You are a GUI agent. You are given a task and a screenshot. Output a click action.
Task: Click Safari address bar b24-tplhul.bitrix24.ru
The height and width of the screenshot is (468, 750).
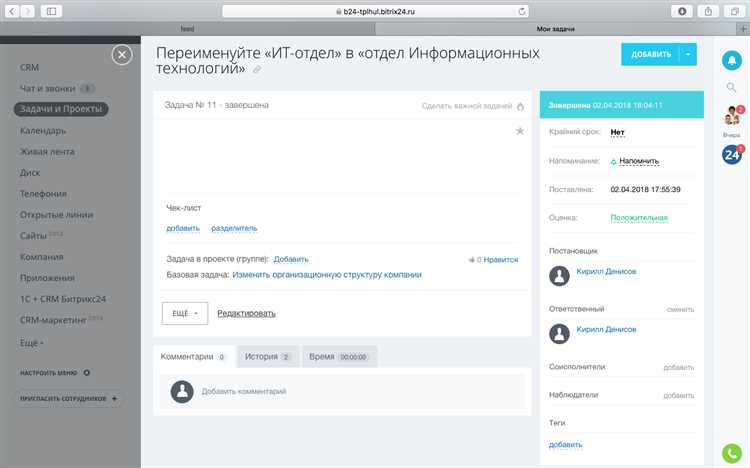pyautogui.click(x=375, y=11)
